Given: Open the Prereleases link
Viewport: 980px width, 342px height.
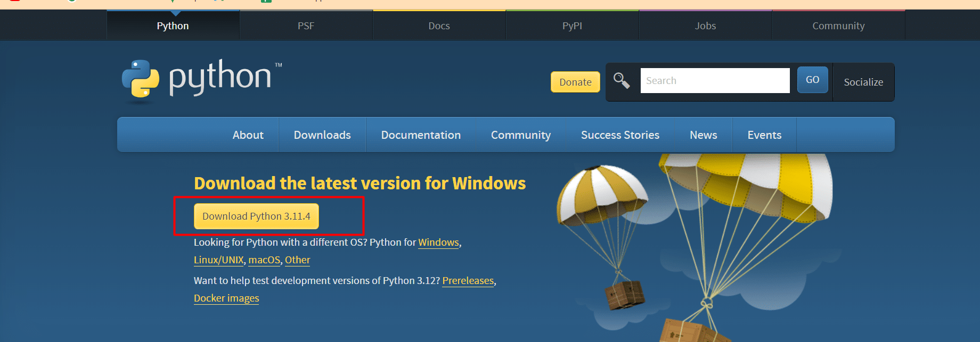Looking at the screenshot, I should (468, 280).
